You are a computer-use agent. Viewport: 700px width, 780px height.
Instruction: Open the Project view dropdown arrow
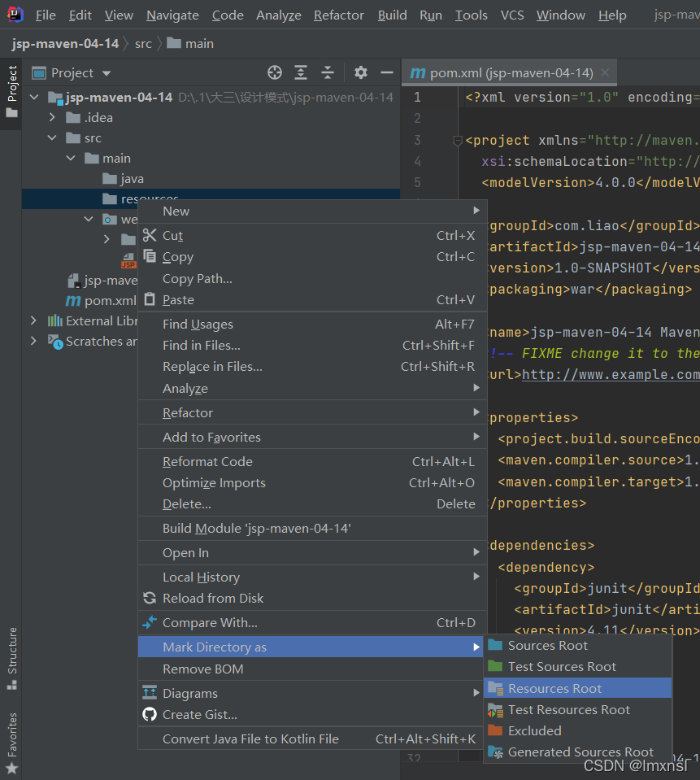(106, 74)
